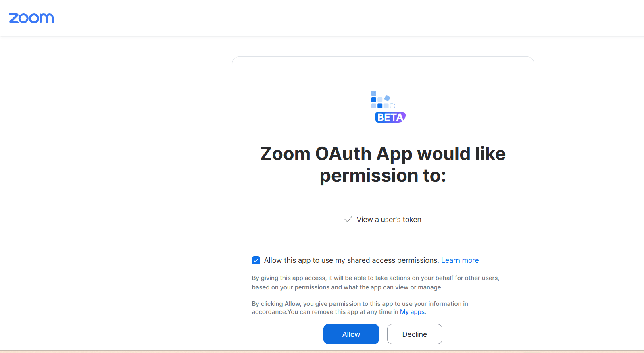
Task: Click the purple BETA badge
Action: click(390, 117)
